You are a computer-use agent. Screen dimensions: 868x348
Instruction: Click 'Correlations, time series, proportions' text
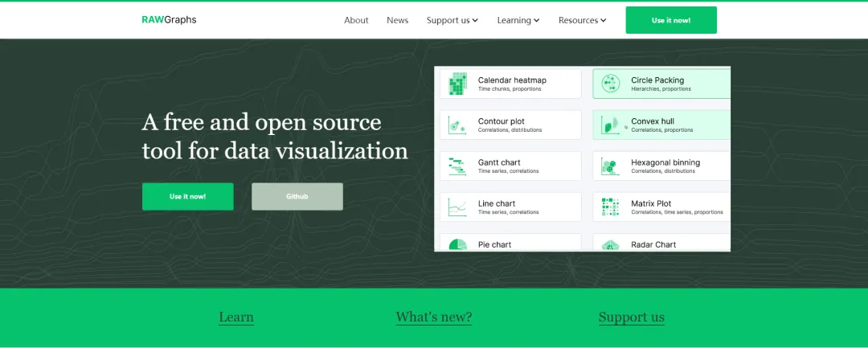coord(677,212)
